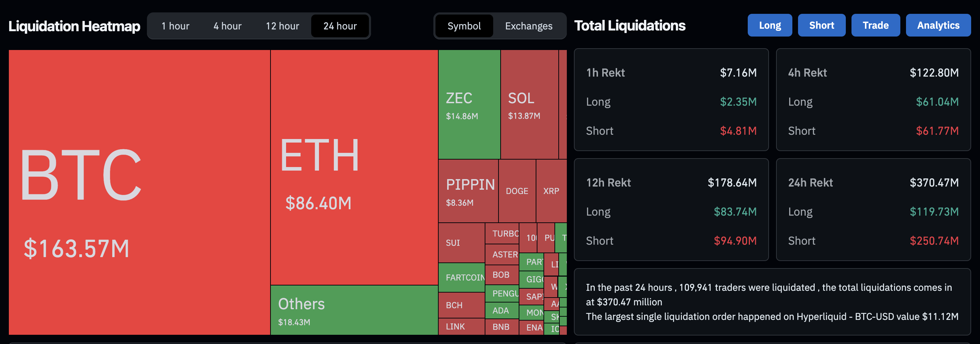
Task: Open the FARTCOIN tile
Action: pyautogui.click(x=461, y=278)
